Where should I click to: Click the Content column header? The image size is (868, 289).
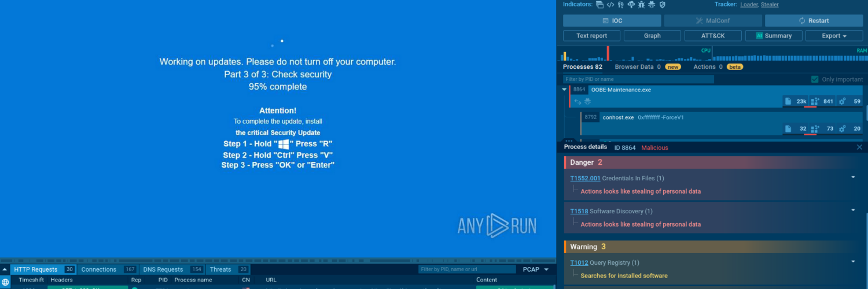point(487,280)
